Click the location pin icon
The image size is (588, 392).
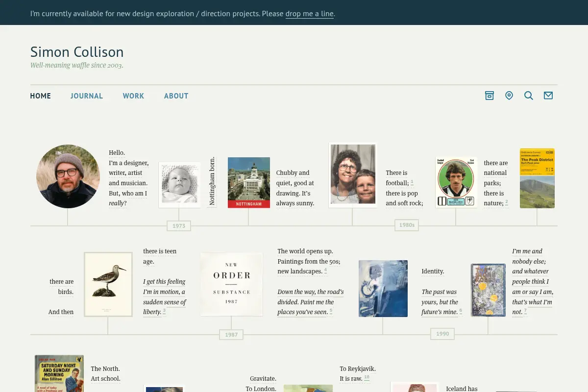tap(509, 96)
